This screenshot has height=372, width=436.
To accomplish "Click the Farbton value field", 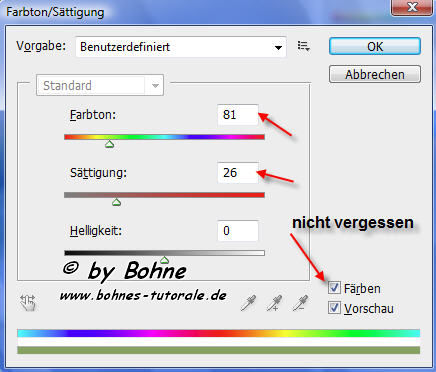I will coord(238,115).
